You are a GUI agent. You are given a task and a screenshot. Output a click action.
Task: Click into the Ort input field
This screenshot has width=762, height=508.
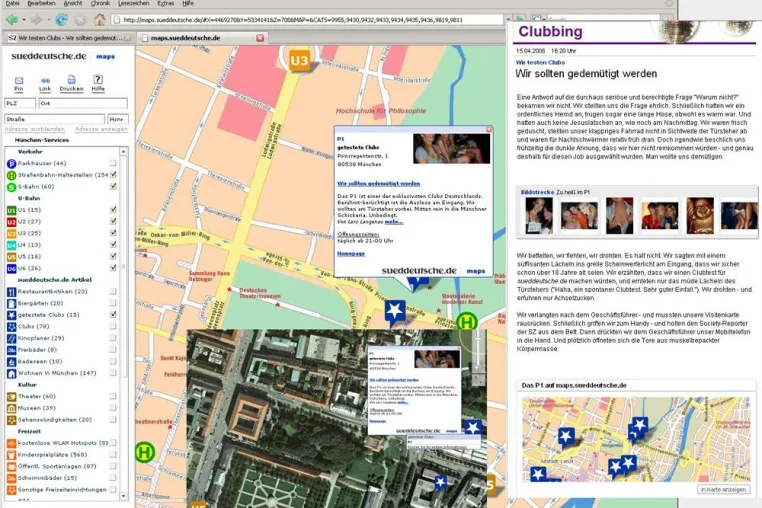pos(83,103)
